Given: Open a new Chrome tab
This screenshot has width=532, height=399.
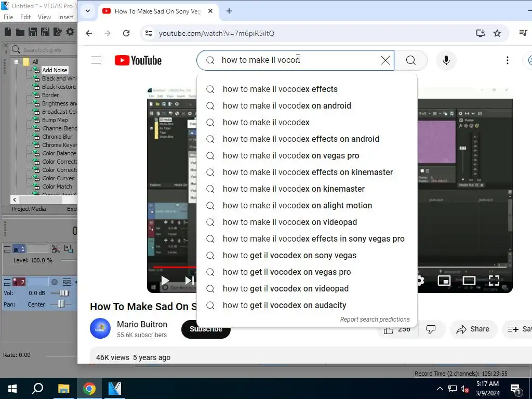Looking at the screenshot, I should [229, 11].
